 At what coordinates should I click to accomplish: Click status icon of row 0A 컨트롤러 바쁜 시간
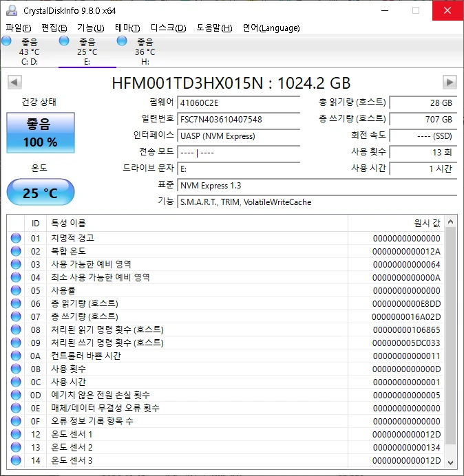(x=16, y=356)
